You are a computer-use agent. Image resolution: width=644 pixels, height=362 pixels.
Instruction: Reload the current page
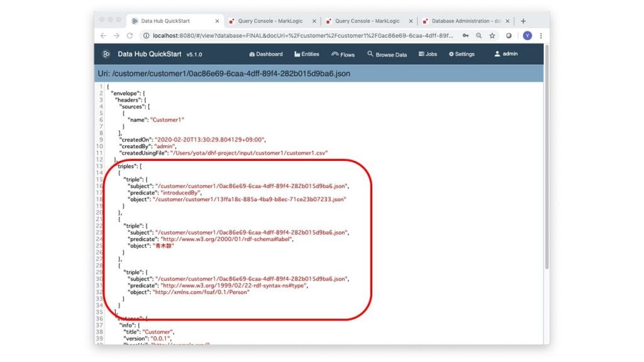[130, 36]
